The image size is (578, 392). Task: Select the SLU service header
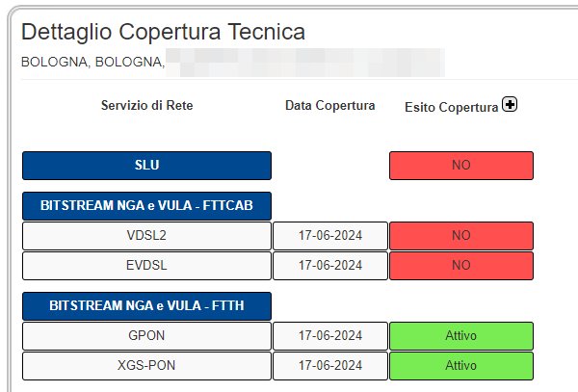(146, 166)
